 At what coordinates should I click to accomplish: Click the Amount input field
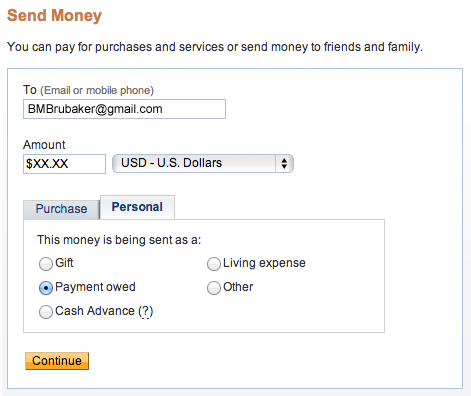pos(64,164)
